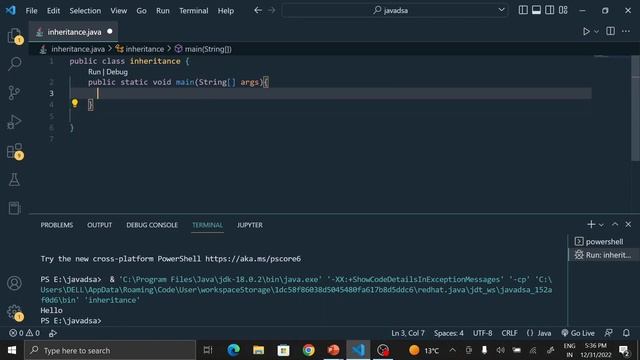Switch to the Debug Console tab

click(x=152, y=225)
